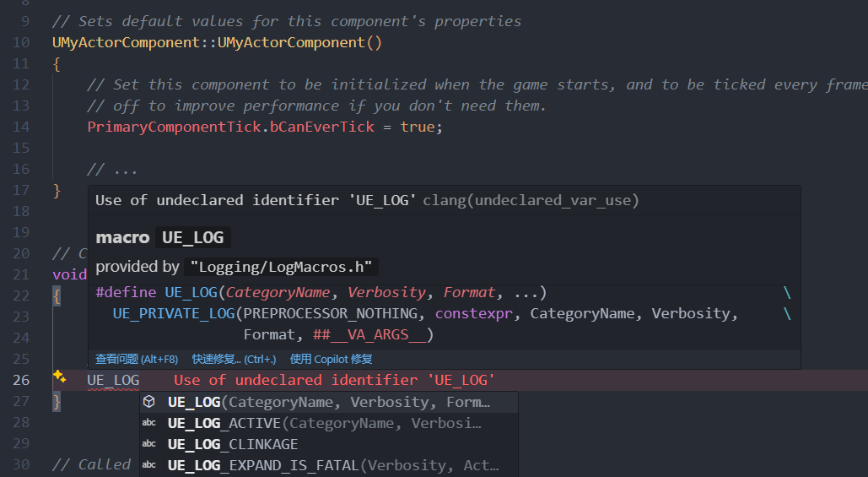
Task: Click the UE_PRIVATE_LOG text in the macro definition
Action: tap(173, 314)
